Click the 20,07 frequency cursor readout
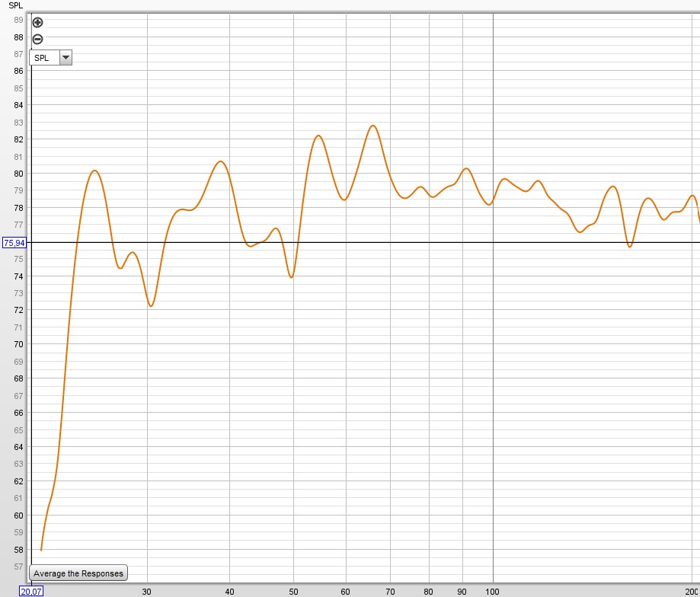This screenshot has width=700, height=597. (31, 591)
